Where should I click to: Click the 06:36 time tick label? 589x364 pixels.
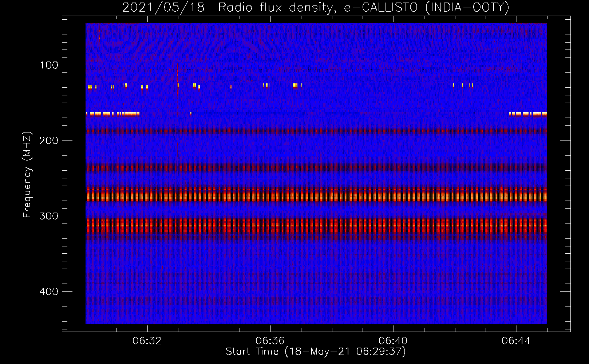click(270, 341)
